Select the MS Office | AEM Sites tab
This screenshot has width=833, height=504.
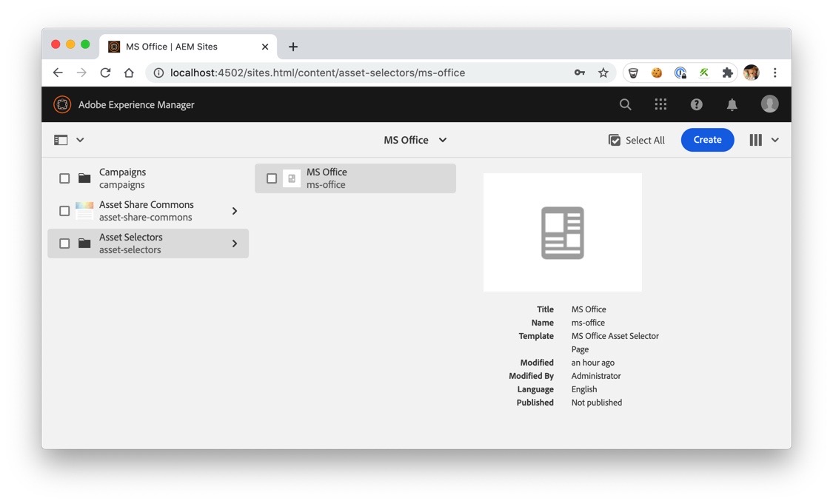(x=188, y=47)
